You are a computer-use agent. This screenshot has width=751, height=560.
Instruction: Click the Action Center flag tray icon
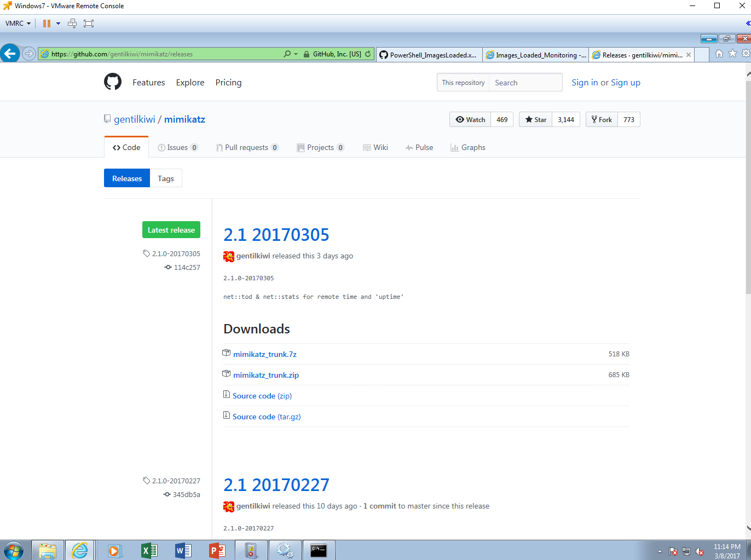(x=673, y=551)
